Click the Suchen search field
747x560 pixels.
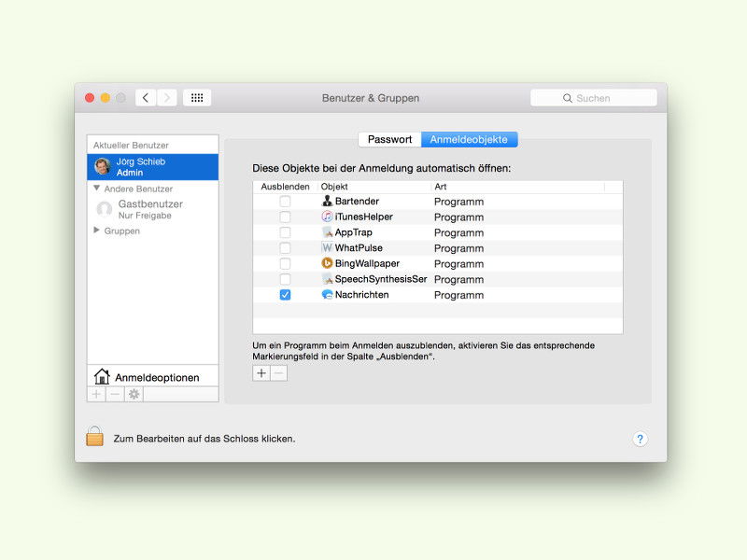point(594,98)
